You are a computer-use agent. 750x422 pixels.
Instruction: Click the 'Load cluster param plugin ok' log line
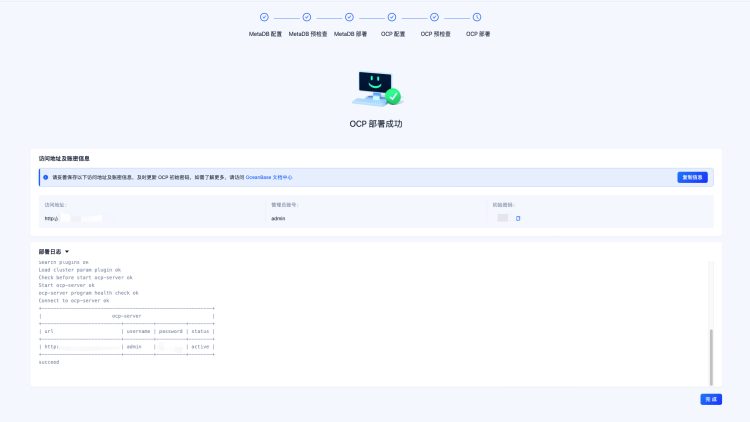coord(80,270)
